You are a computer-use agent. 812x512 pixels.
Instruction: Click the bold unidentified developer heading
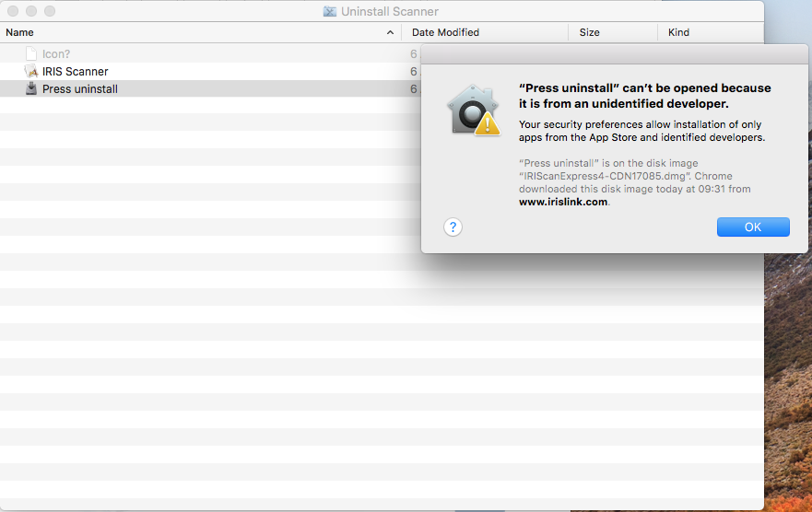(x=645, y=96)
